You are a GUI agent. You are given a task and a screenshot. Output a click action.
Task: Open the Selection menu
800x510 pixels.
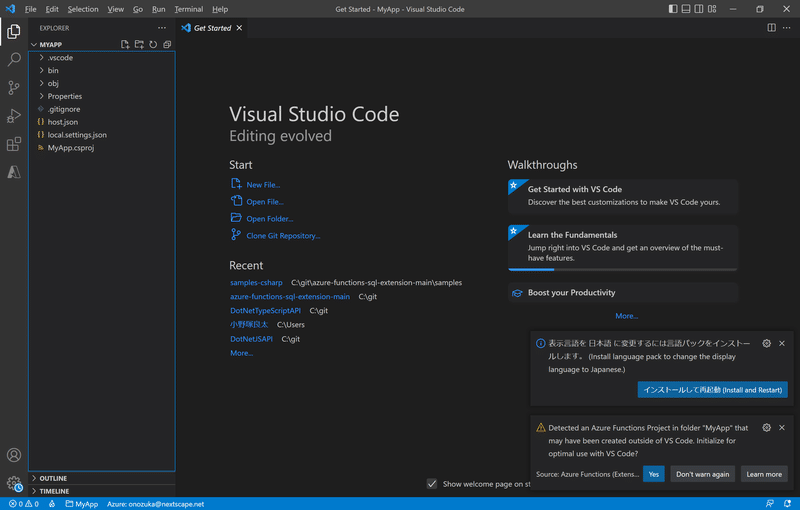[x=83, y=9]
